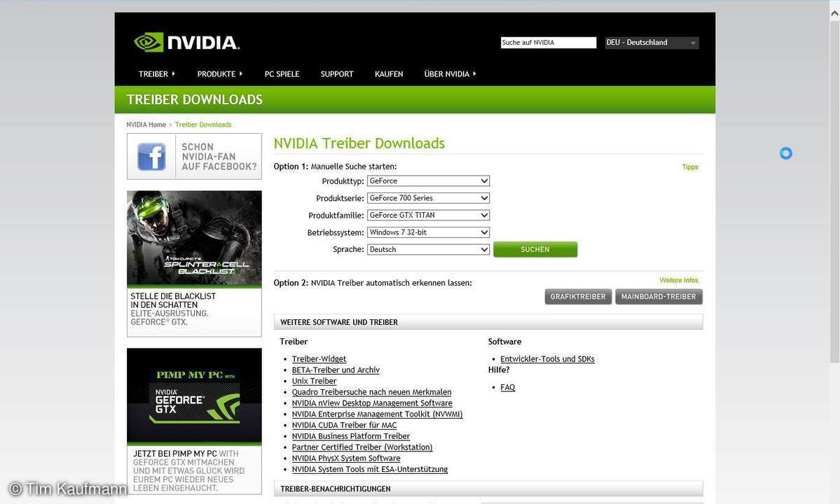Click the Pimp My PC GeForce GTX banner
The height and width of the screenshot is (504, 840).
pyautogui.click(x=194, y=395)
